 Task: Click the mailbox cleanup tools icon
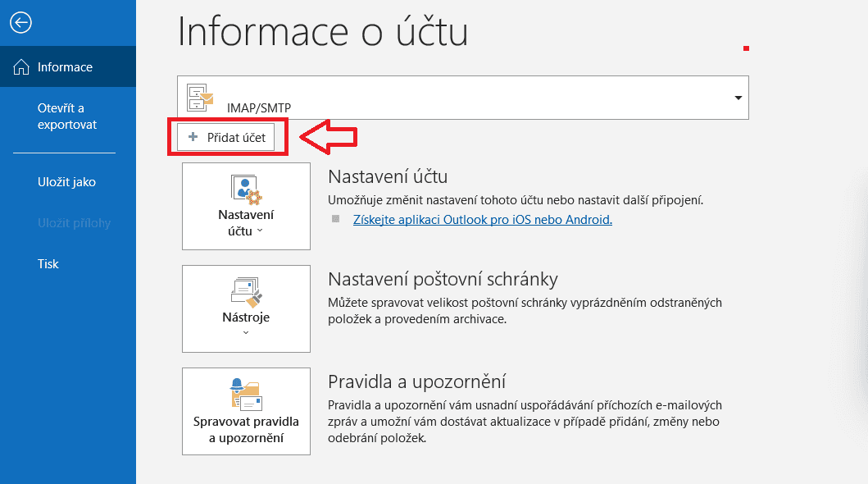point(247,292)
